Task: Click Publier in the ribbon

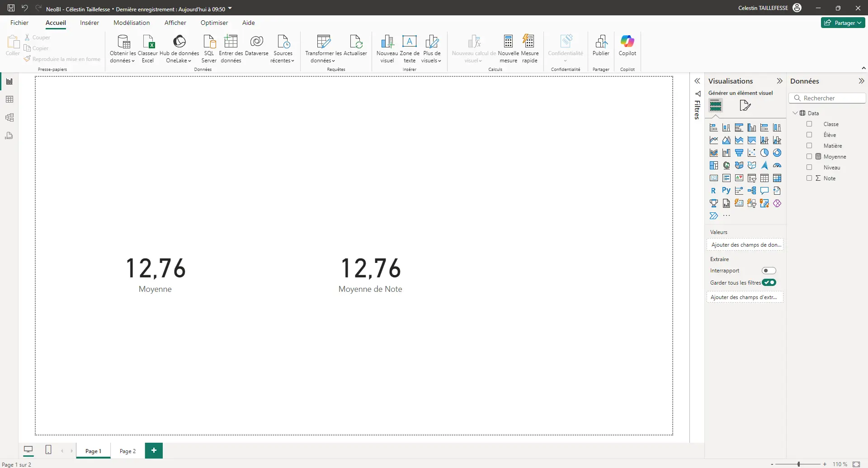Action: [x=601, y=45]
